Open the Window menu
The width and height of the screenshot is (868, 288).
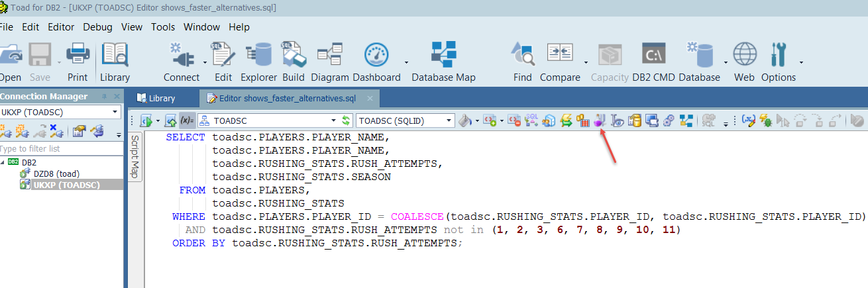(x=201, y=27)
